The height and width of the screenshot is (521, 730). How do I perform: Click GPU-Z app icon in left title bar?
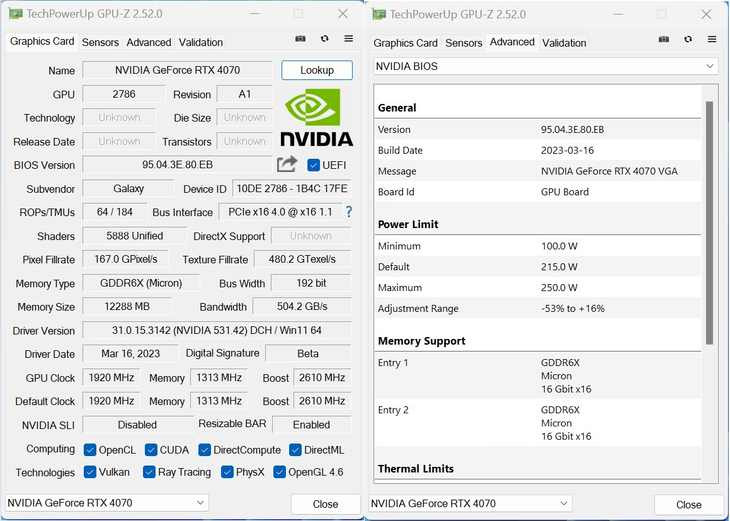point(15,14)
